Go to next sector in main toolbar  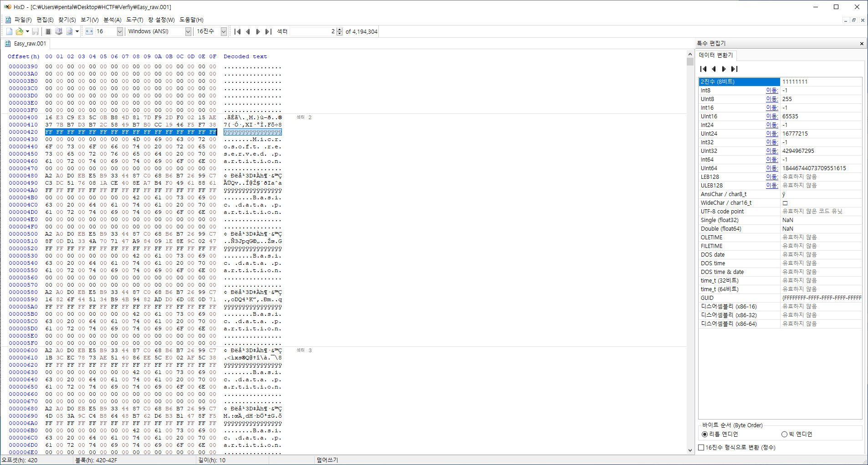coord(258,31)
